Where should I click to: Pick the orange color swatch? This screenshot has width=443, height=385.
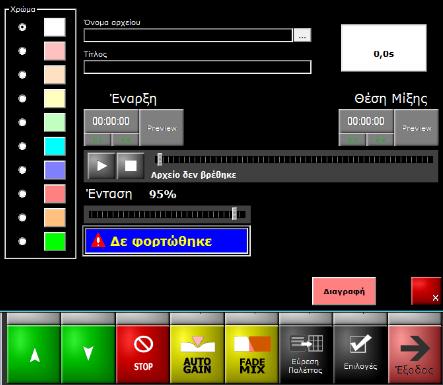pos(55,218)
